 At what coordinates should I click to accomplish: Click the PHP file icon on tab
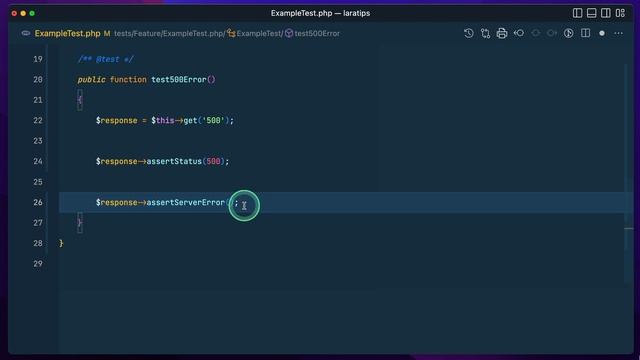(26, 33)
